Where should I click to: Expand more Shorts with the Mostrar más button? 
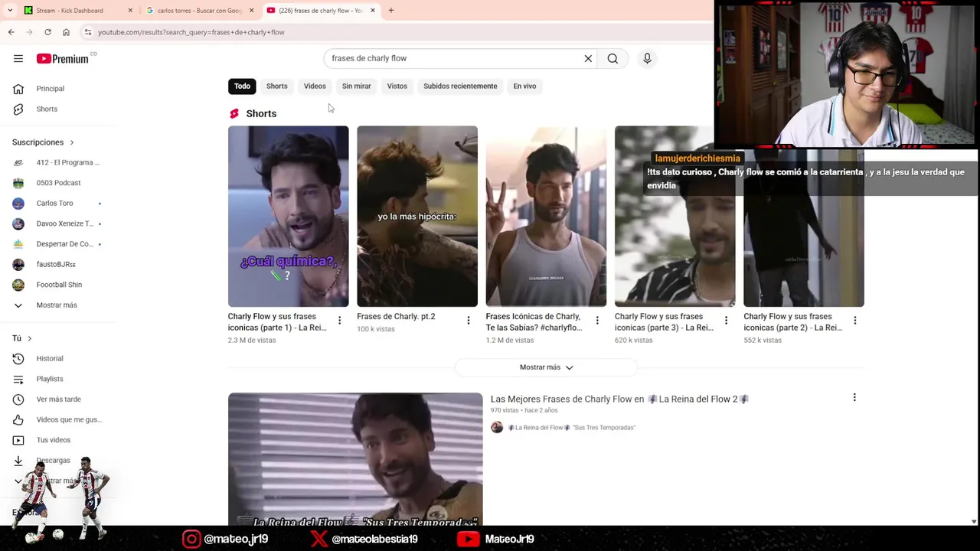[x=546, y=367]
